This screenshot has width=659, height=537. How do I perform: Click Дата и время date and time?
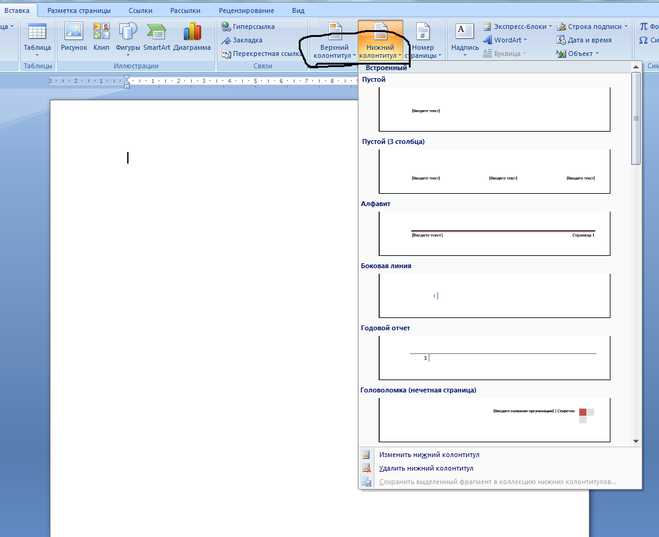click(x=584, y=40)
